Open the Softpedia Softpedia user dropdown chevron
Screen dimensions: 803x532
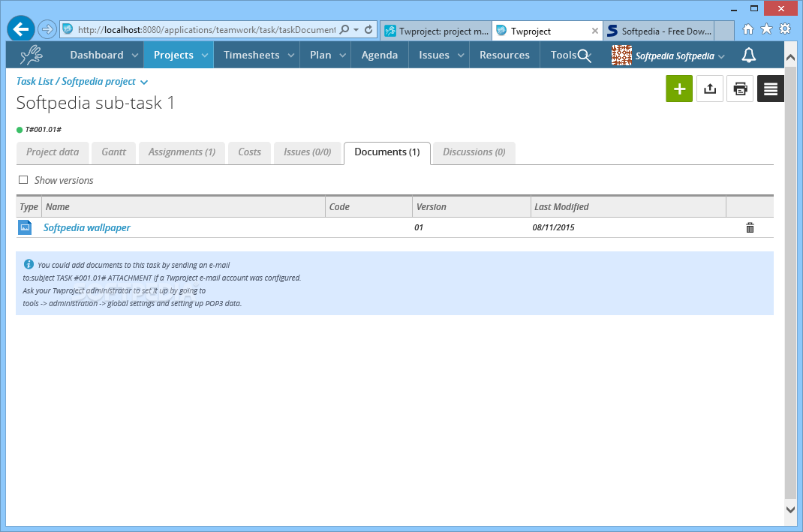pyautogui.click(x=721, y=56)
